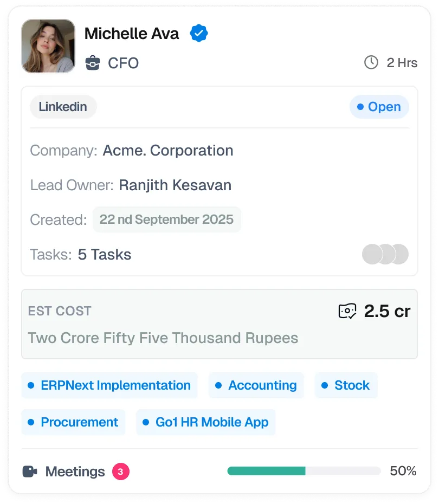
Task: Click the stacked assignee avatar circles
Action: (x=385, y=254)
